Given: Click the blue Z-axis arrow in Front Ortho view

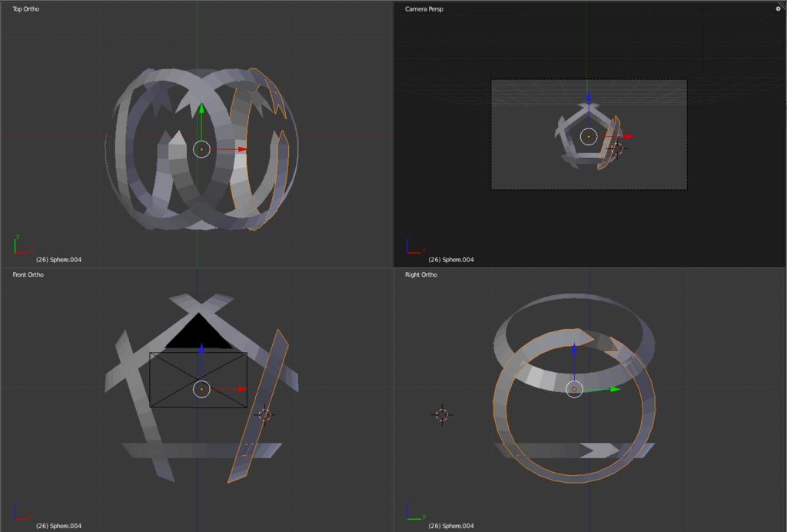Looking at the screenshot, I should (x=201, y=349).
